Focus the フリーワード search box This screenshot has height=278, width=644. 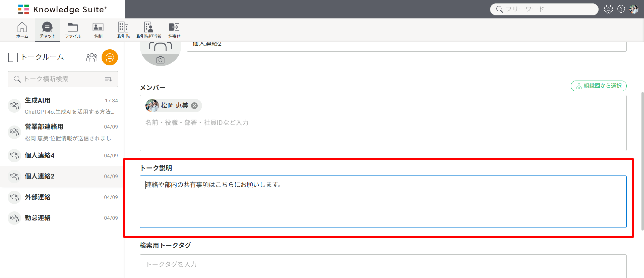pyautogui.click(x=544, y=9)
